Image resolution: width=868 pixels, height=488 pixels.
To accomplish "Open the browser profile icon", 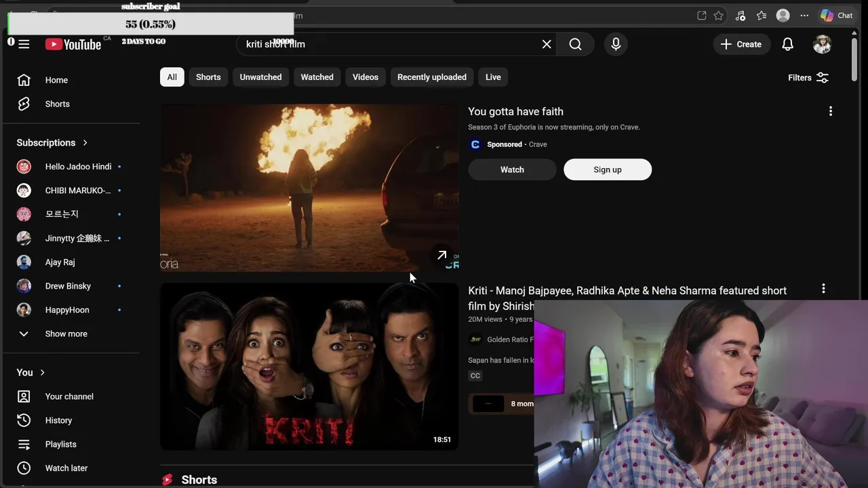I will 783,16.
